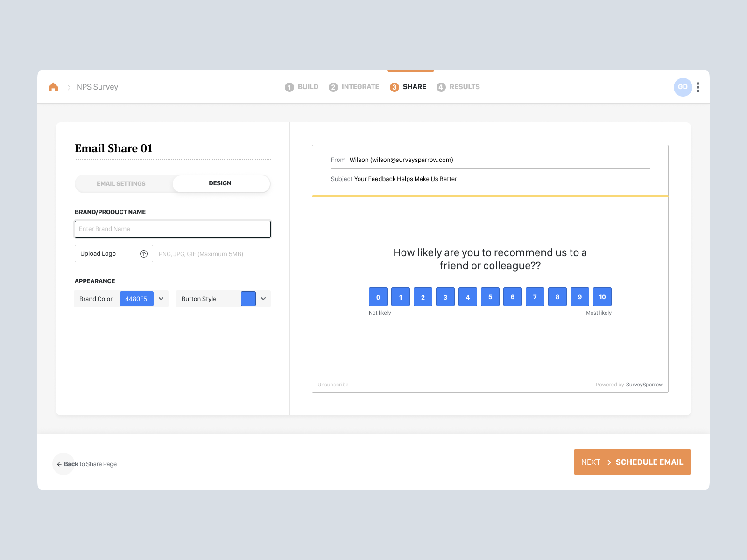Select the Design tab

click(221, 183)
